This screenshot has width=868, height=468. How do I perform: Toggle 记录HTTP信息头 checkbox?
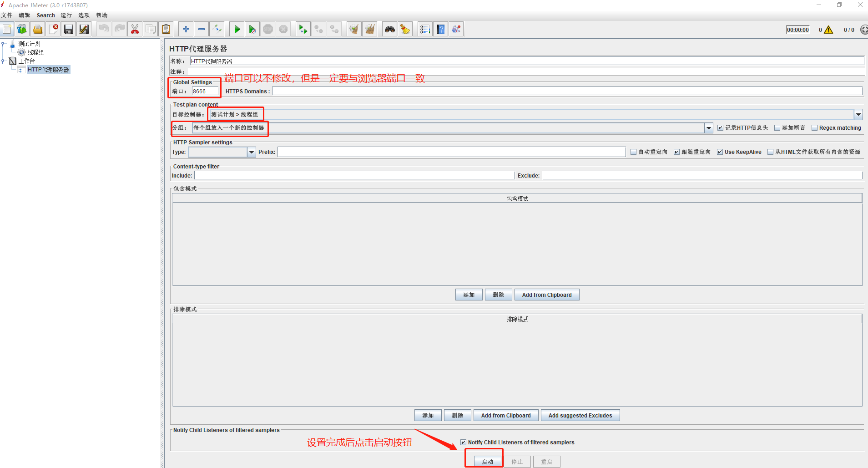click(x=720, y=128)
